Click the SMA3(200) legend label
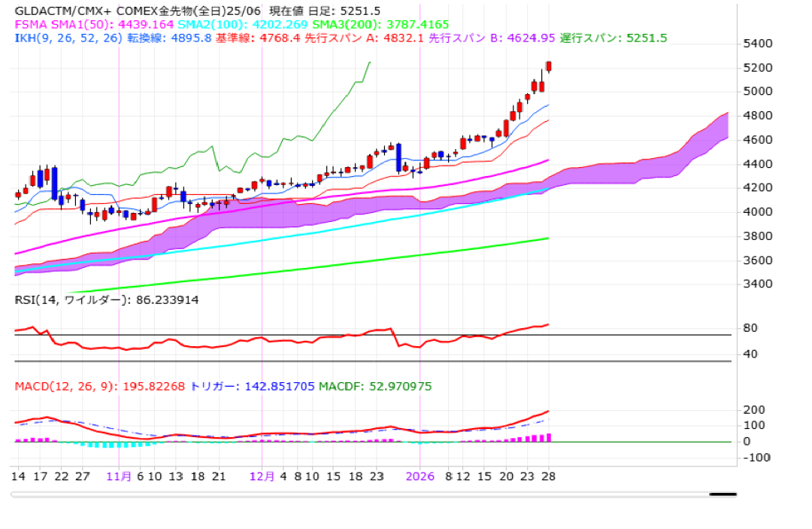Screen dimensions: 812x529 pos(332,25)
